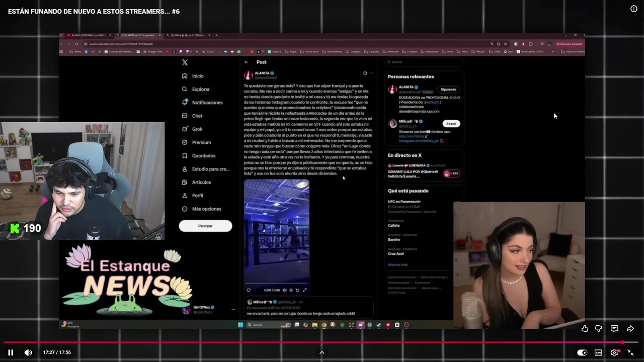Open Notificaciones in the X sidebar

(202, 103)
